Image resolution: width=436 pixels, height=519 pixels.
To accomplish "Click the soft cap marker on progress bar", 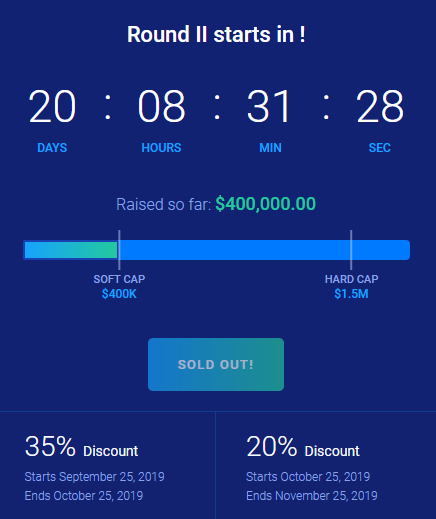I will point(119,250).
